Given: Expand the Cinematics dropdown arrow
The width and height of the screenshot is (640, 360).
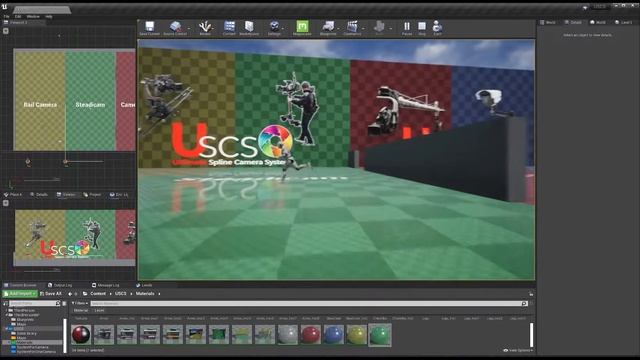Looking at the screenshot, I should click(363, 29).
